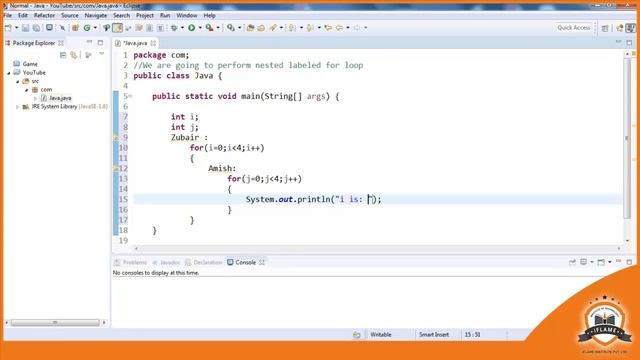Viewport: 640px width, 360px height.
Task: Click the Save toolbar icon
Action: point(25,28)
